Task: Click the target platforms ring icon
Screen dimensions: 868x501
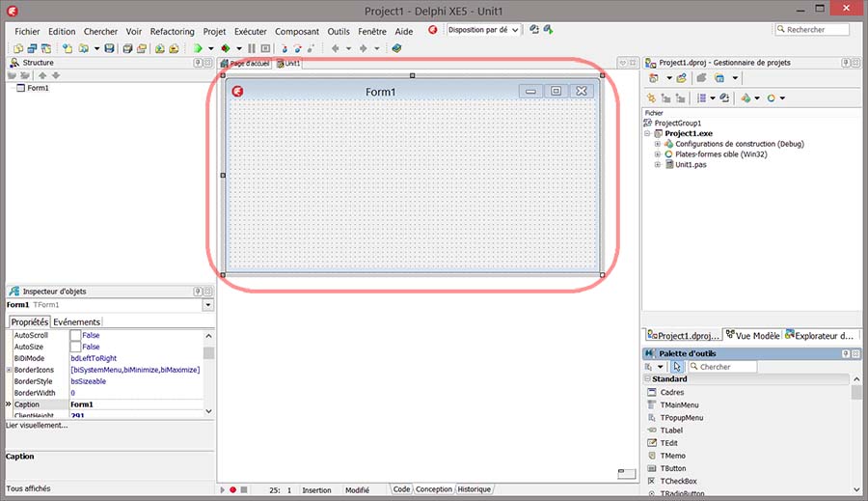Action: point(772,98)
